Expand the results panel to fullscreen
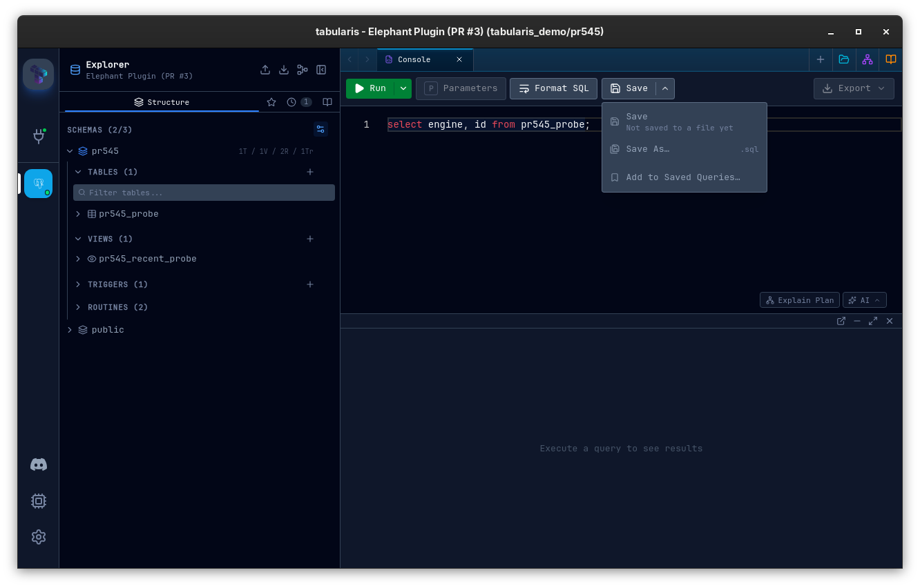920x588 pixels. [x=873, y=321]
